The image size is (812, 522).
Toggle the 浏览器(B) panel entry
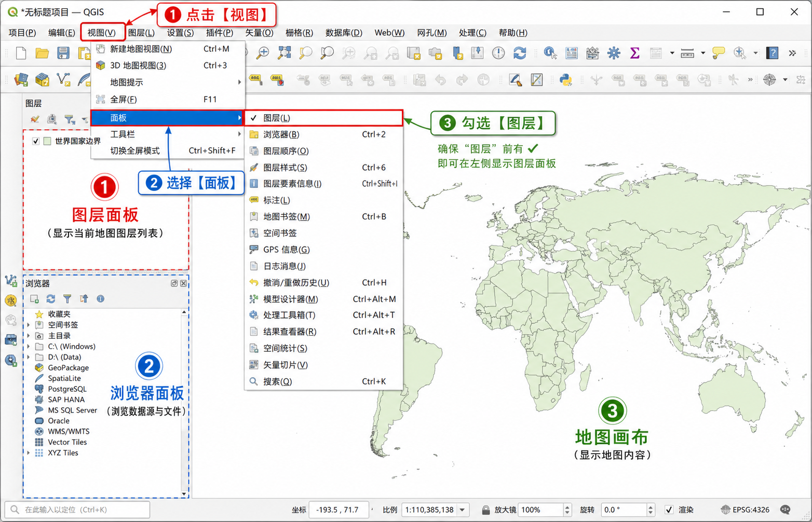point(323,134)
